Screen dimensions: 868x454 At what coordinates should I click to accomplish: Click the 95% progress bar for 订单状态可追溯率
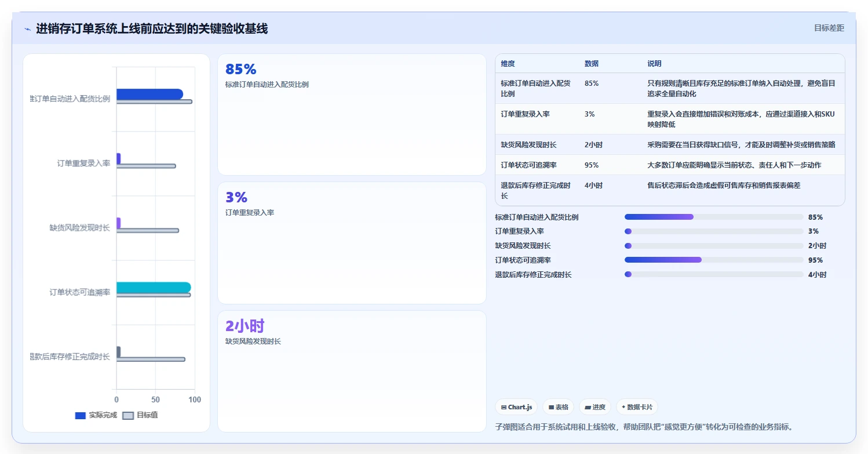714,260
